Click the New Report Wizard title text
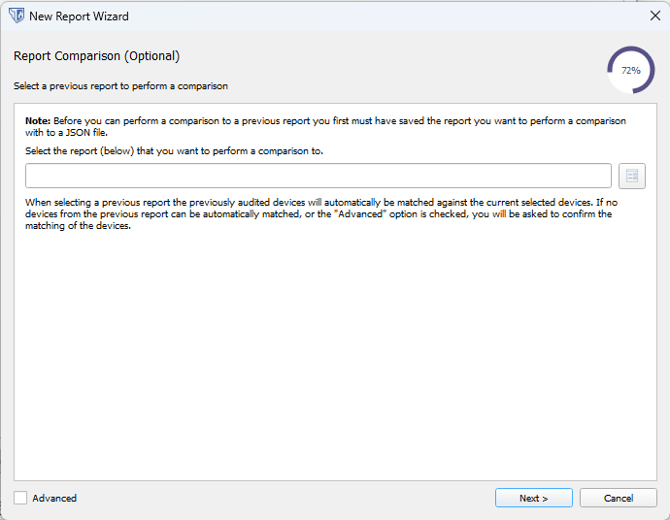 point(79,16)
